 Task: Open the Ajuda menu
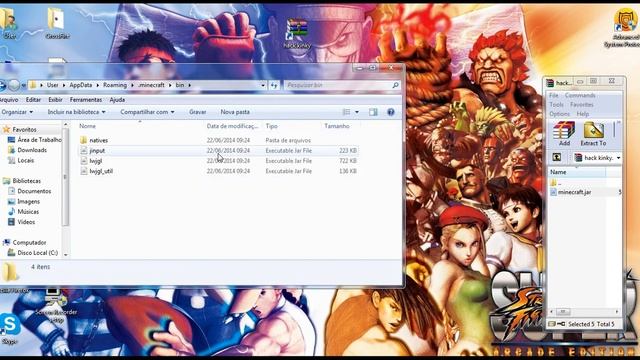[x=117, y=100]
